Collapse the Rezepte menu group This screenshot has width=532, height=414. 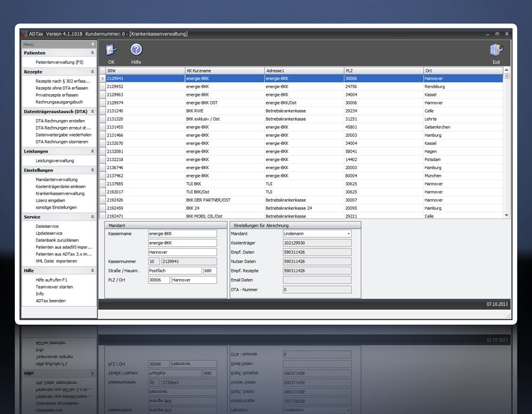click(92, 72)
